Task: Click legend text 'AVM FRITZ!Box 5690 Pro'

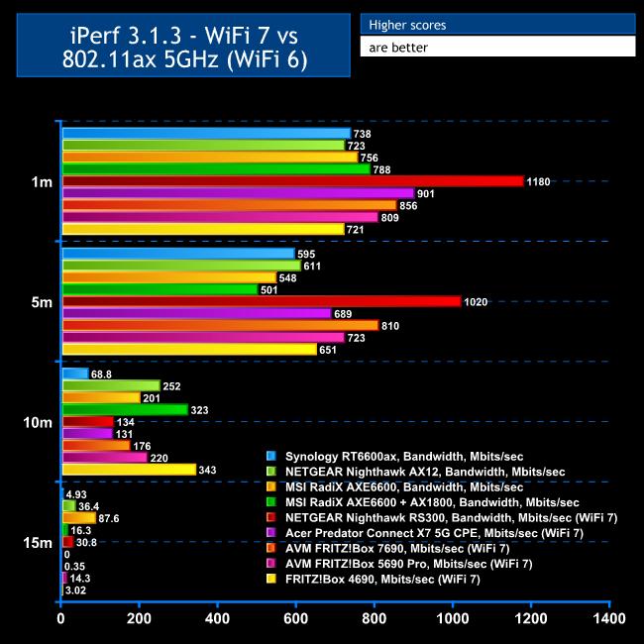Action: pyautogui.click(x=358, y=564)
